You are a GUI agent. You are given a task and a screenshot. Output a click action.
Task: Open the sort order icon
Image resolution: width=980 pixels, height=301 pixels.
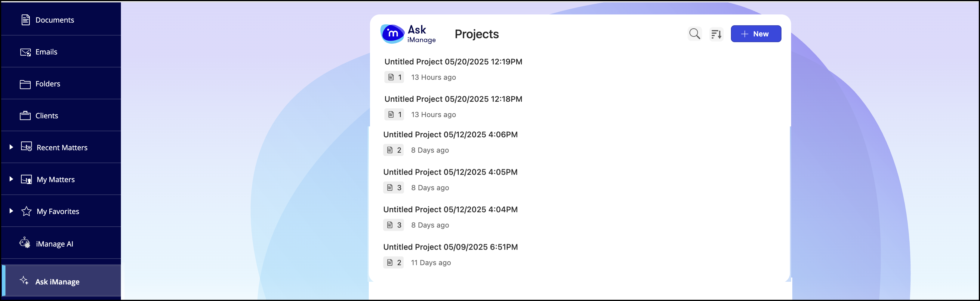coord(716,34)
